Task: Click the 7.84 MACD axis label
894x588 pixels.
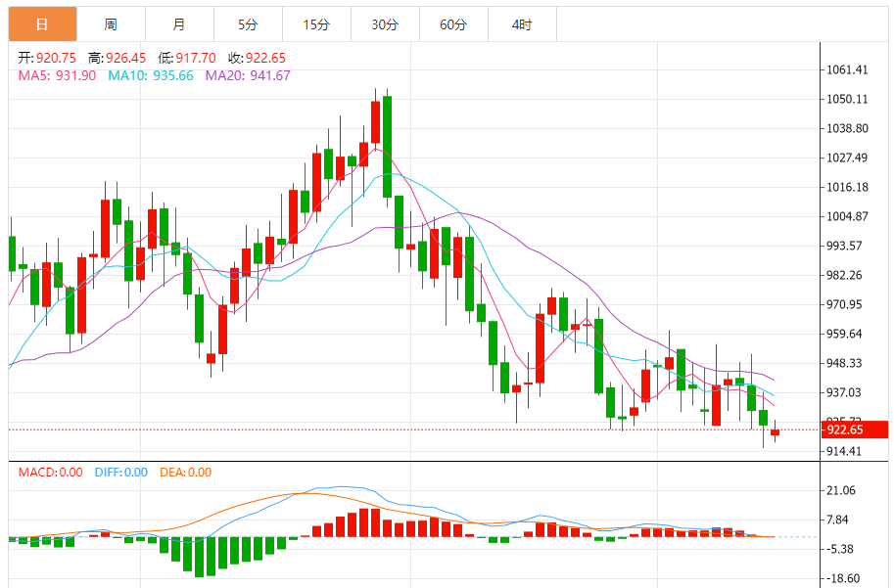Action: click(838, 520)
